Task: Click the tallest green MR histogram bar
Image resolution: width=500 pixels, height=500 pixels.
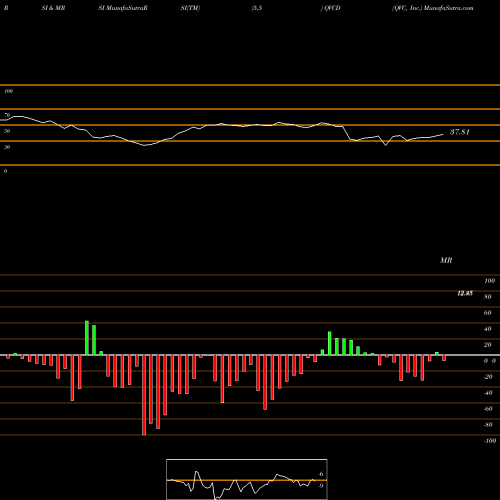Action: click(87, 338)
